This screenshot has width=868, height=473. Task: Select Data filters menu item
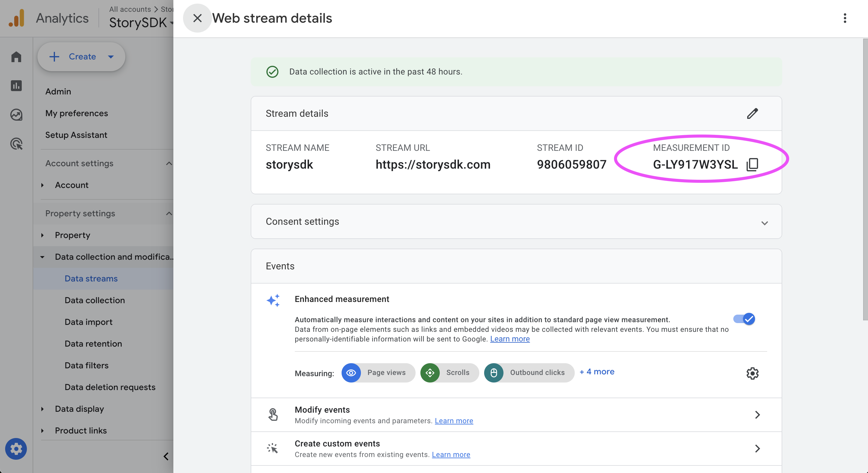(x=87, y=365)
